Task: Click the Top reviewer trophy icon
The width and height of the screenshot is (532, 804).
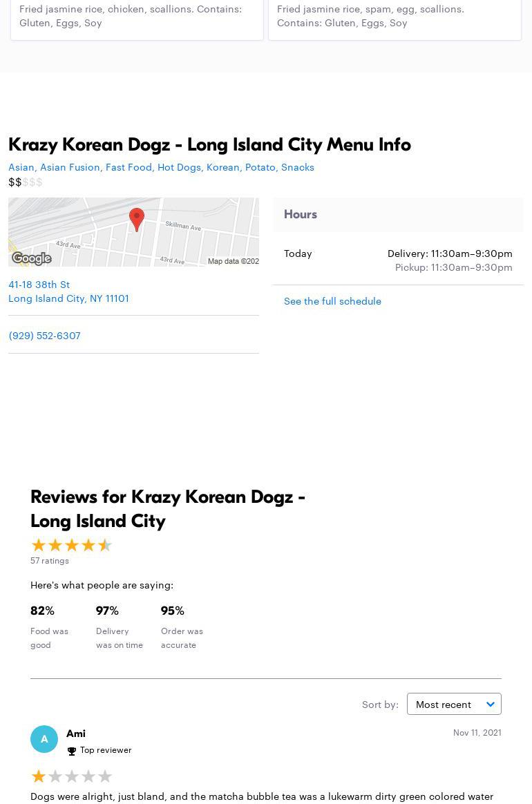Action: [72, 751]
